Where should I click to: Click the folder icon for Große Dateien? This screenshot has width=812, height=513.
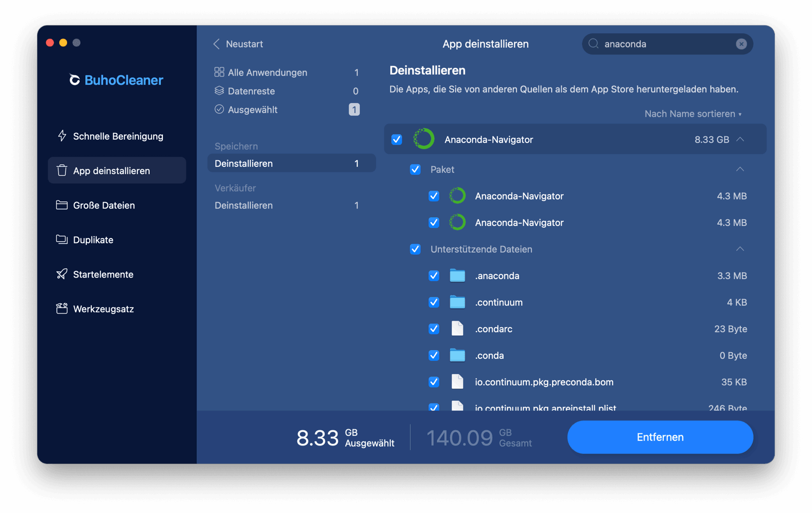(62, 204)
